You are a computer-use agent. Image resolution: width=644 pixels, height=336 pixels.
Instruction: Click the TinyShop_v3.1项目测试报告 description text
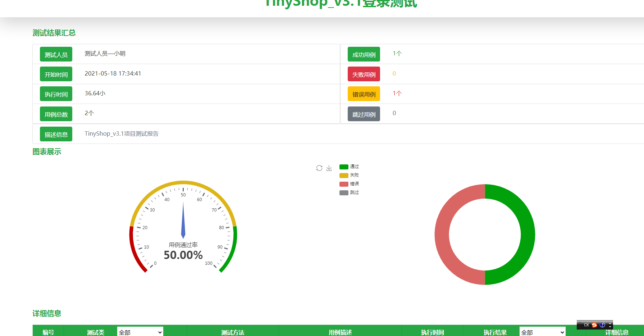click(122, 133)
